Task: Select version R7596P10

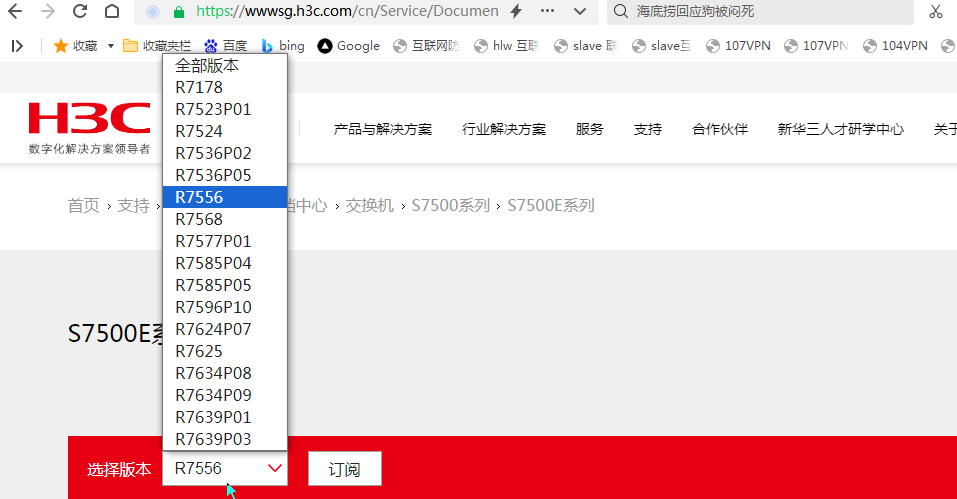Action: (225, 307)
